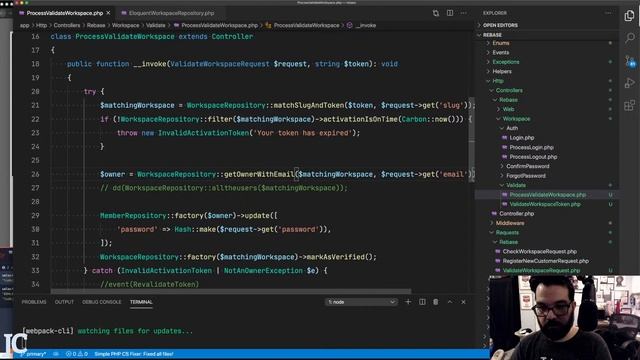
Task: Expand the Exceptions folder
Action: [x=506, y=62]
